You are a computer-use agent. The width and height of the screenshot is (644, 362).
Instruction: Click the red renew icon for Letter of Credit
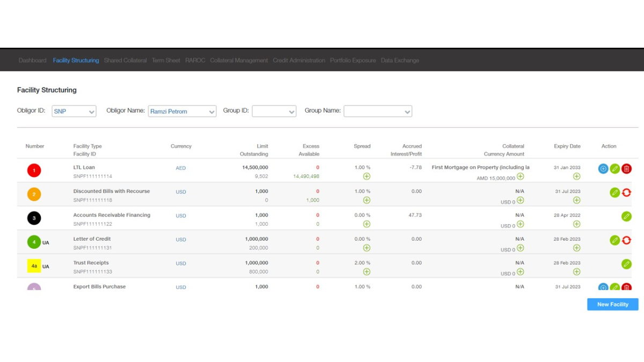coord(626,240)
